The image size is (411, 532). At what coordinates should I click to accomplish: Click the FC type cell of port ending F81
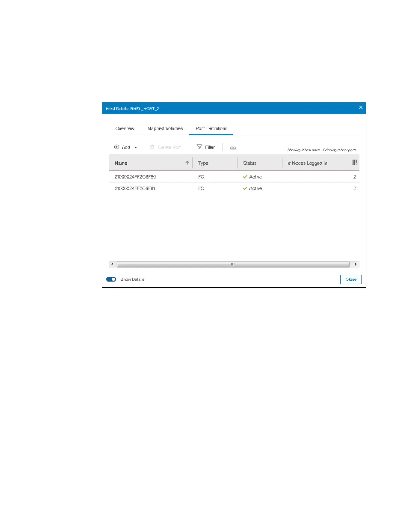[x=201, y=189]
